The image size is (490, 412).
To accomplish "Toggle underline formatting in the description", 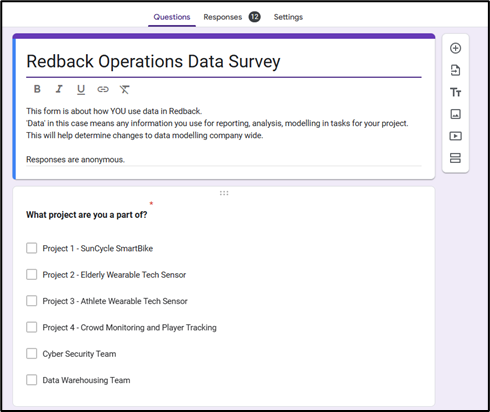I will pyautogui.click(x=81, y=90).
